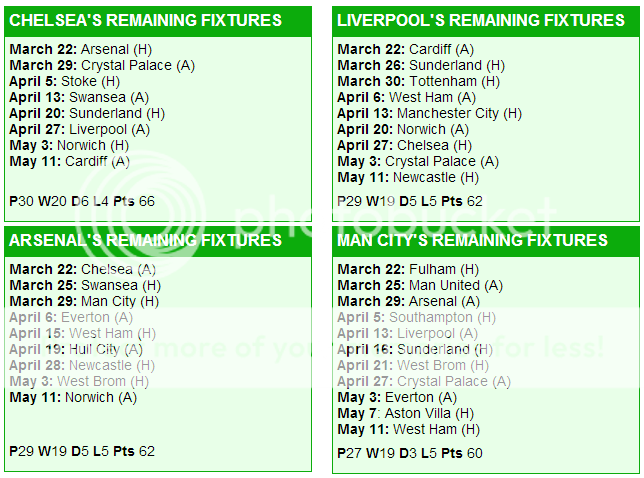Select Liverpool's May 11 Newcastle fixture
The image size is (644, 478).
pos(408,177)
